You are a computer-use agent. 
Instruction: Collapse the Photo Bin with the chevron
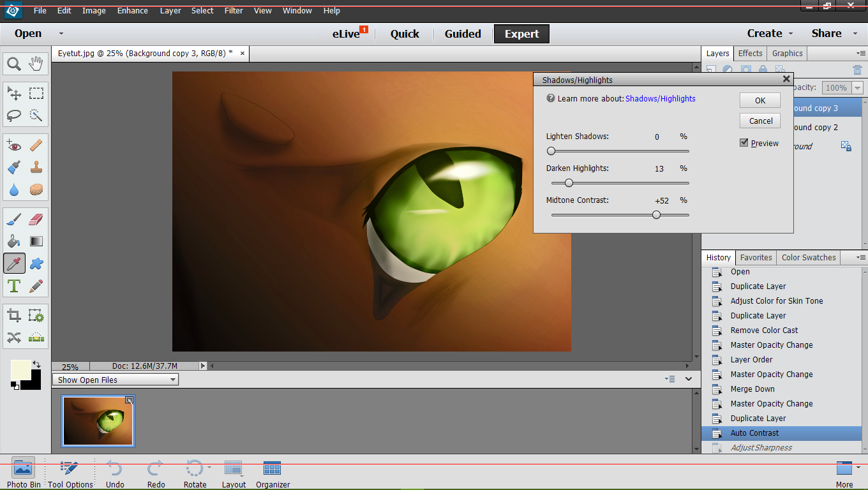click(689, 379)
